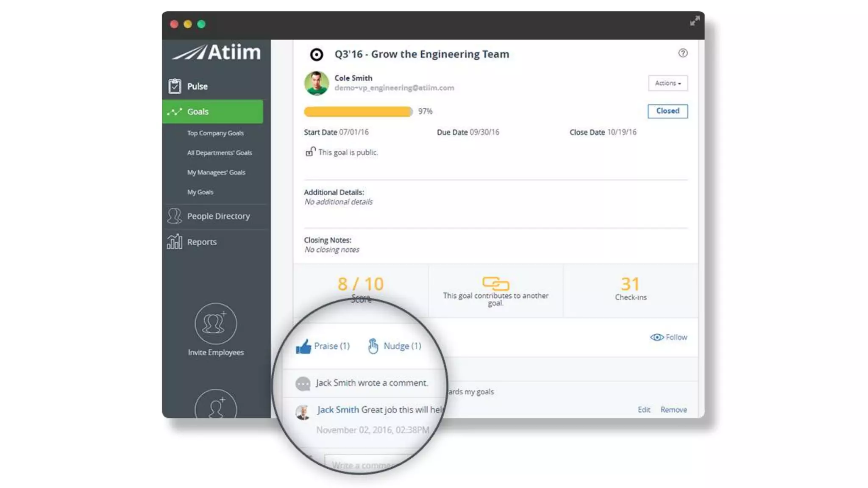The height and width of the screenshot is (488, 868).
Task: Open All Departments' Goals submenu item
Action: click(219, 152)
